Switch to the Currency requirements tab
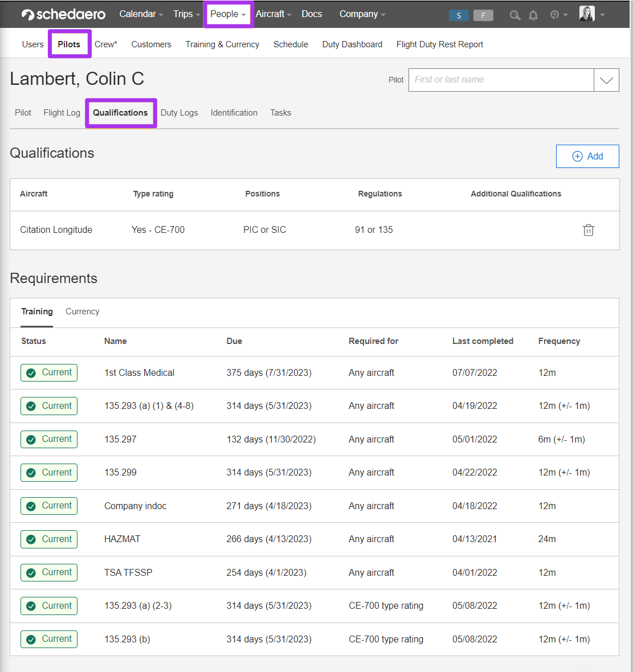 point(83,312)
